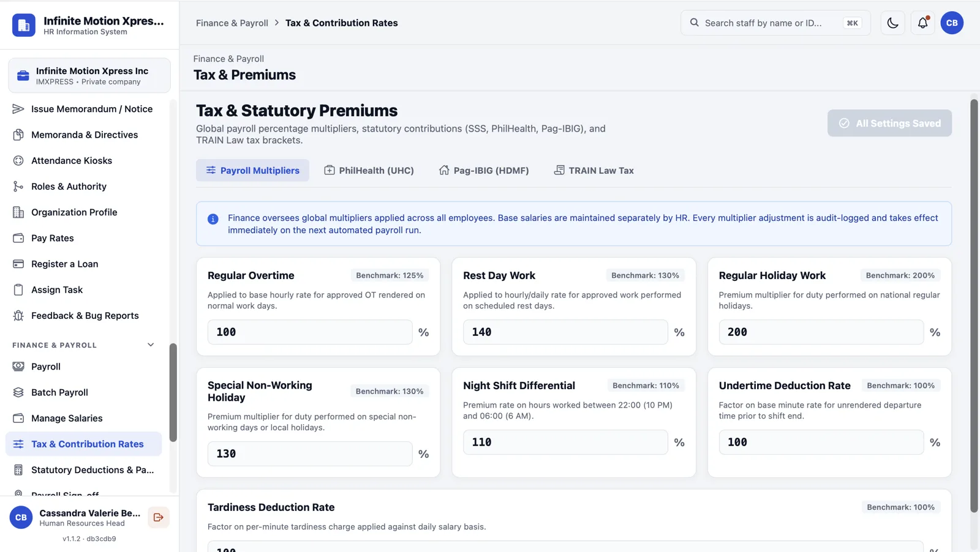This screenshot has width=980, height=552.
Task: Open Roles & Authority page
Action: tap(84, 186)
